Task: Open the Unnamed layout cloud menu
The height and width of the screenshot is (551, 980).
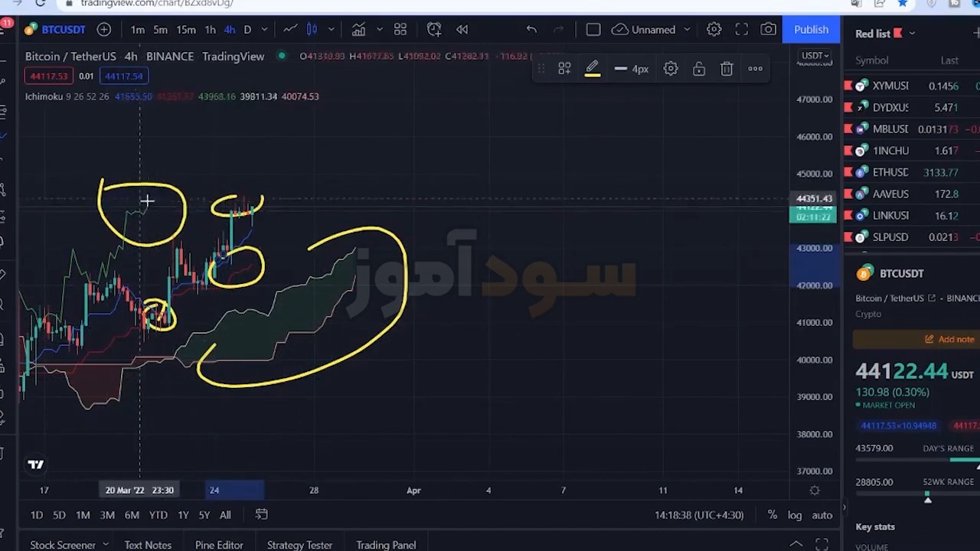Action: [652, 30]
